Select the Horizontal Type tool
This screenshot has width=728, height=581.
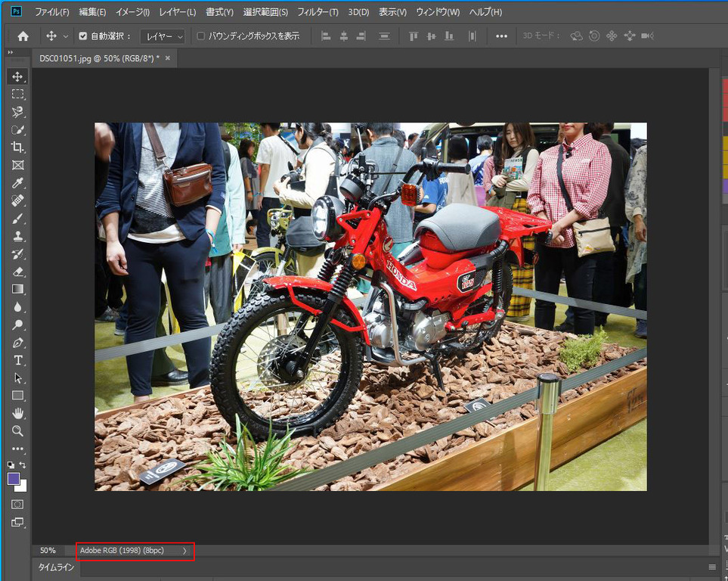[x=17, y=360]
